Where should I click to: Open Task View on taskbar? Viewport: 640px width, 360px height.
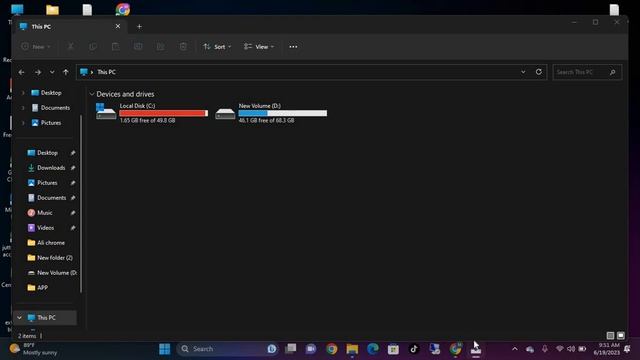click(x=291, y=349)
